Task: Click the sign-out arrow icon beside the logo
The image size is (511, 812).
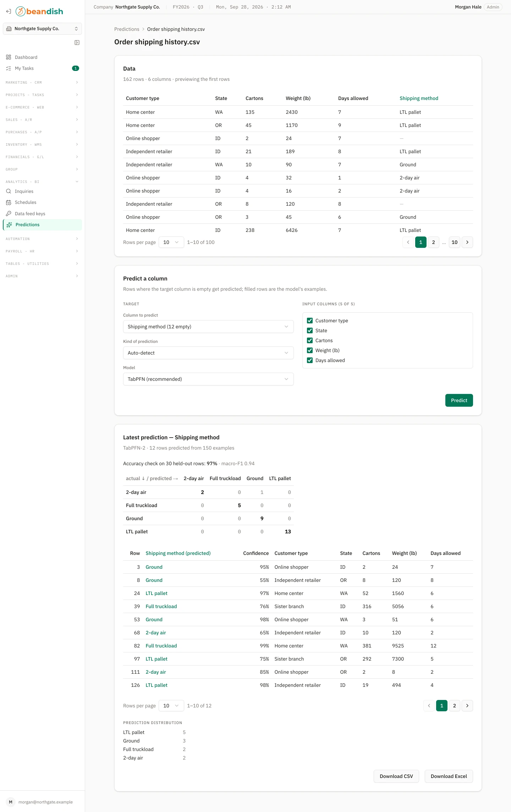Action: click(9, 11)
